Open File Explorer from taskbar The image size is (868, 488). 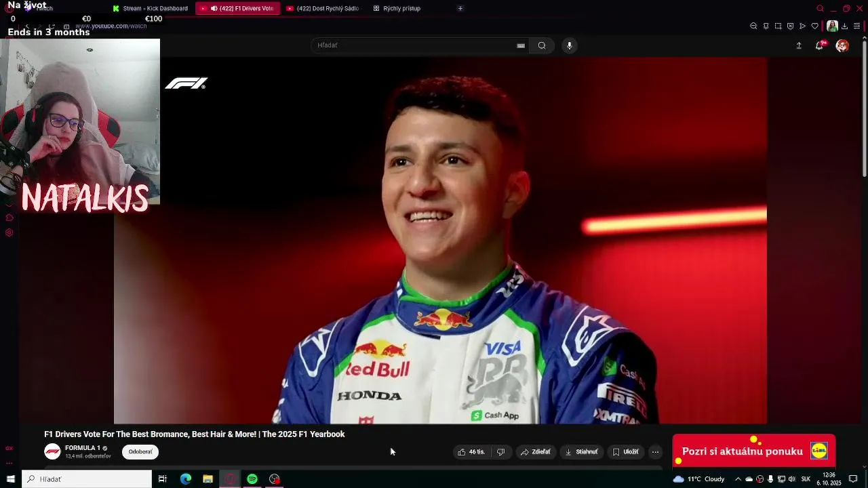(x=208, y=479)
